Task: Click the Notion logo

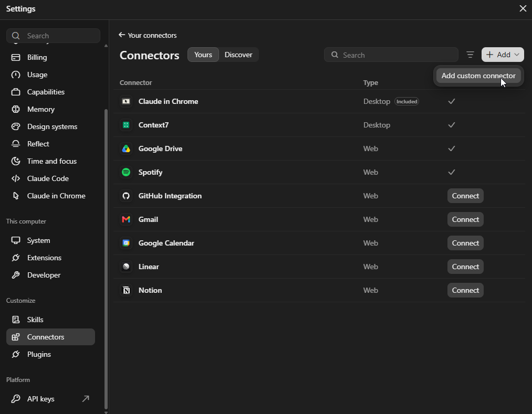Action: 126,290
